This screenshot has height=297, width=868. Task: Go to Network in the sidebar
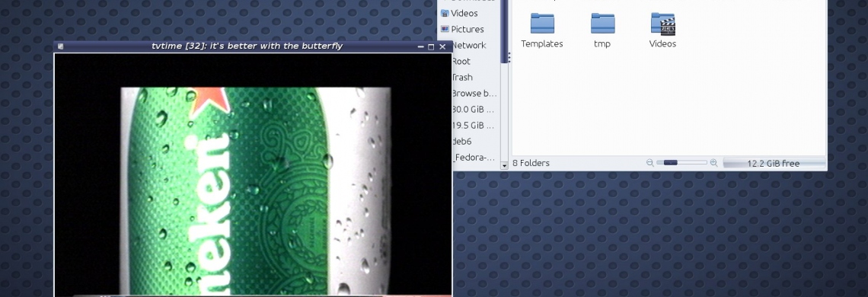point(469,46)
